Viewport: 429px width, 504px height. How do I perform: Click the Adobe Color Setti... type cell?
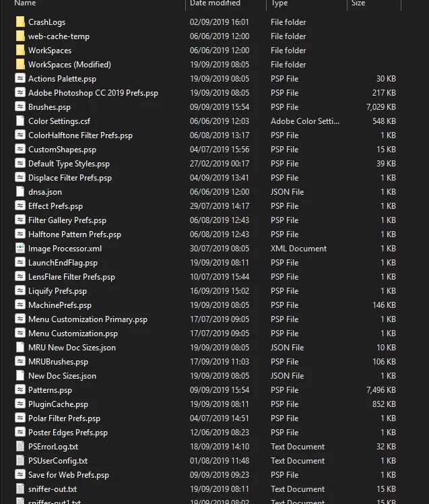click(x=305, y=121)
